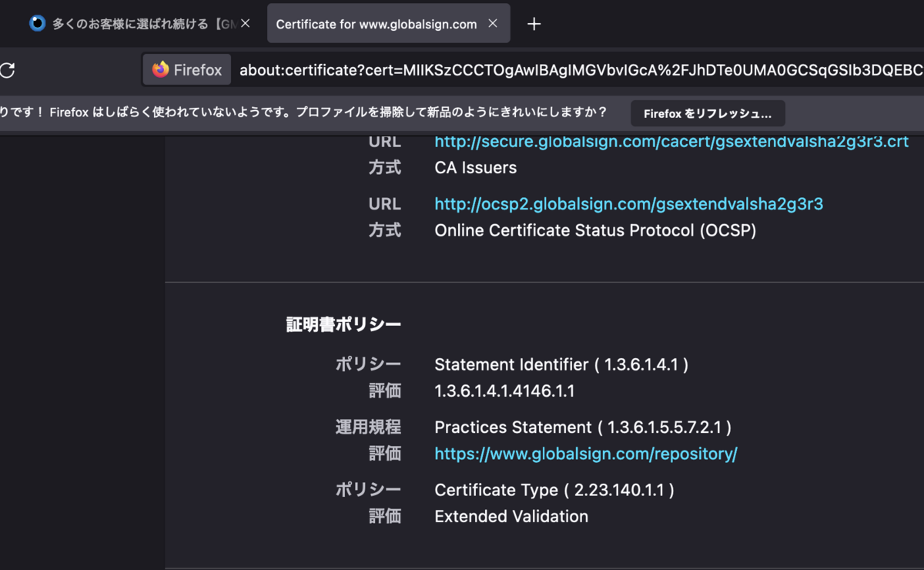
Task: Click the CA Issuers method text
Action: tap(475, 168)
